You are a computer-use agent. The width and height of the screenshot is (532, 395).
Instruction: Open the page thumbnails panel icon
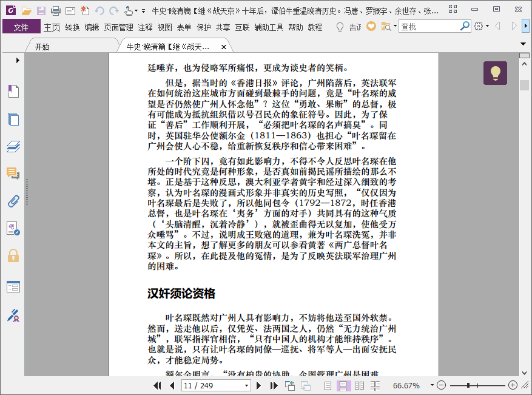pos(13,119)
